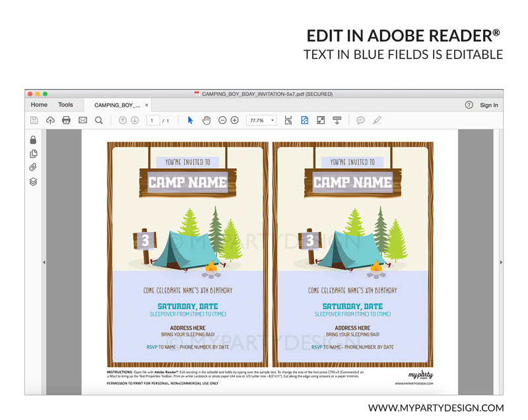528x420 pixels.
Task: Toggle full screen mode icon
Action: 321,121
